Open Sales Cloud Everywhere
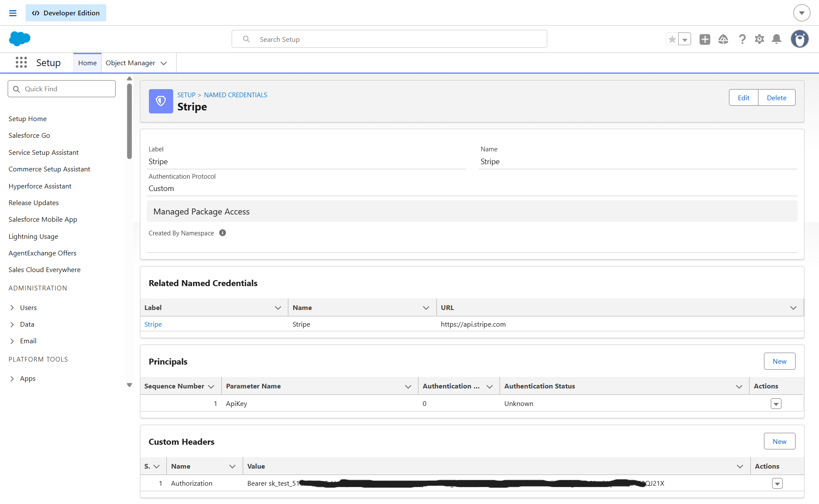Image resolution: width=819 pixels, height=504 pixels. [44, 269]
